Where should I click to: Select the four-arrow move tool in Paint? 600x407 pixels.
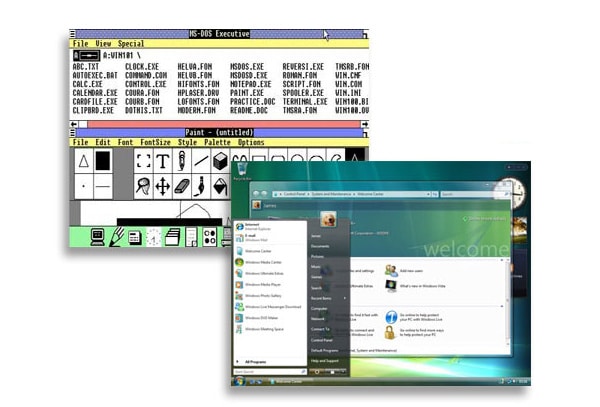[x=163, y=186]
